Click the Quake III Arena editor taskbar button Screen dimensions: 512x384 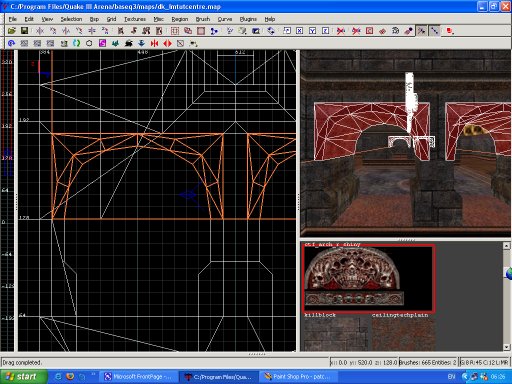[219, 377]
